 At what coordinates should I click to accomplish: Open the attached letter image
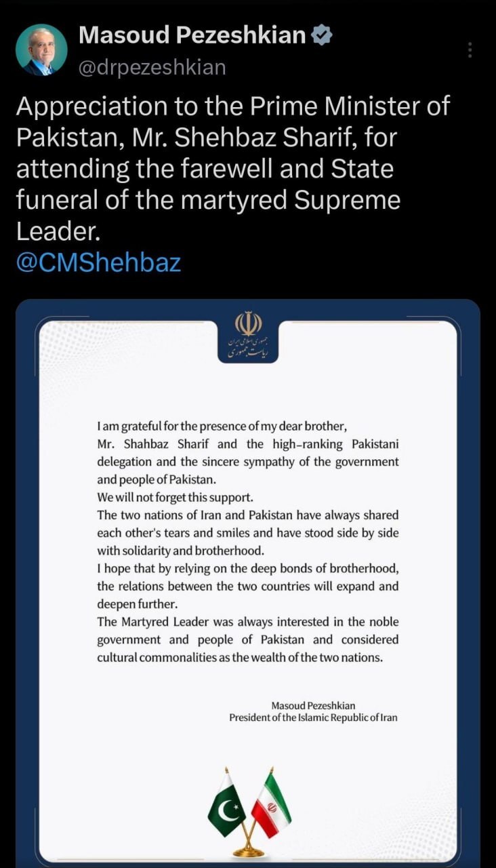tap(248, 583)
